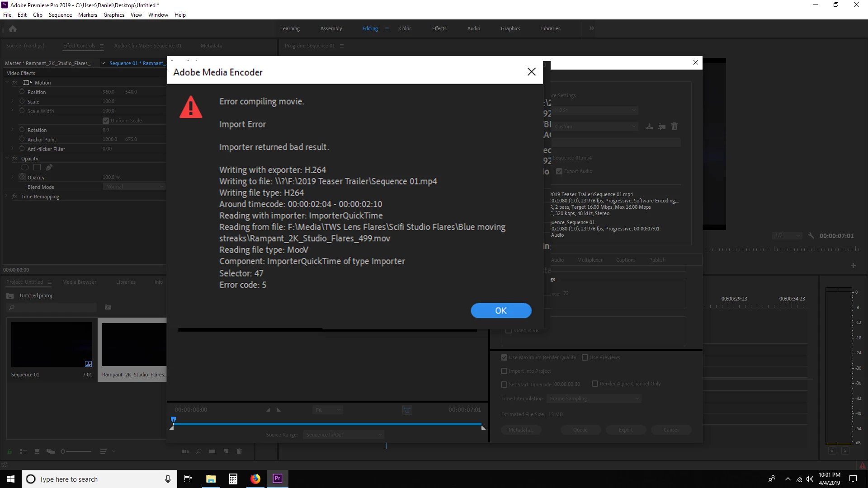The height and width of the screenshot is (488, 868).
Task: Click the import preset folder icon
Action: pyautogui.click(x=662, y=127)
